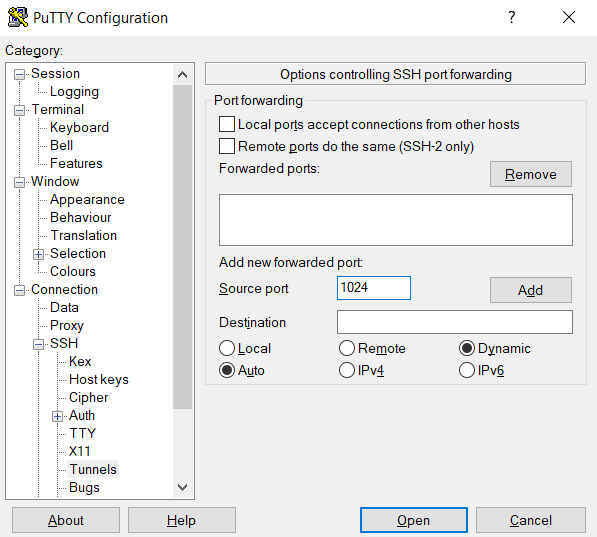The height and width of the screenshot is (537, 597).
Task: Select SSH in the category tree
Action: click(x=64, y=343)
